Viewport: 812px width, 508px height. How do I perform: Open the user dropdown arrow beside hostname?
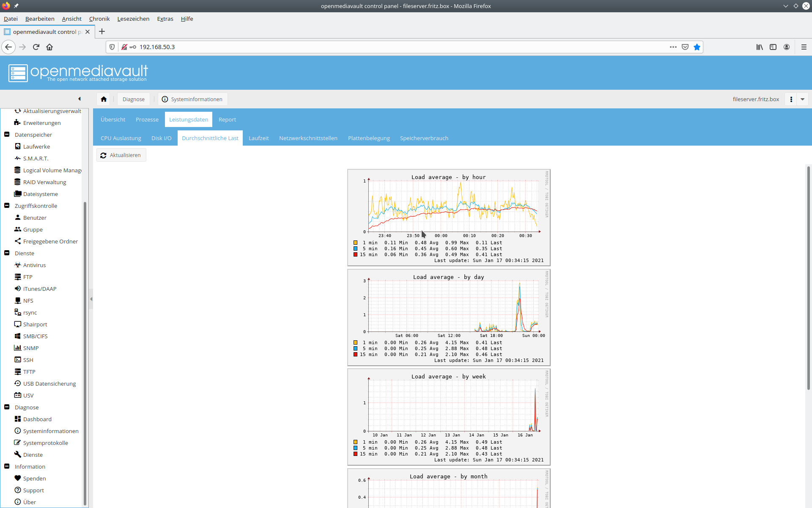[x=802, y=99]
